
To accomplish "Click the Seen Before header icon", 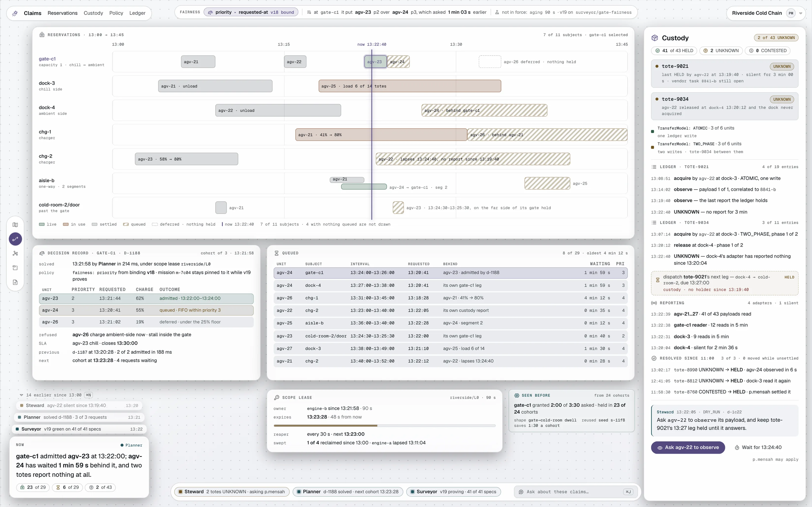I will [x=517, y=395].
